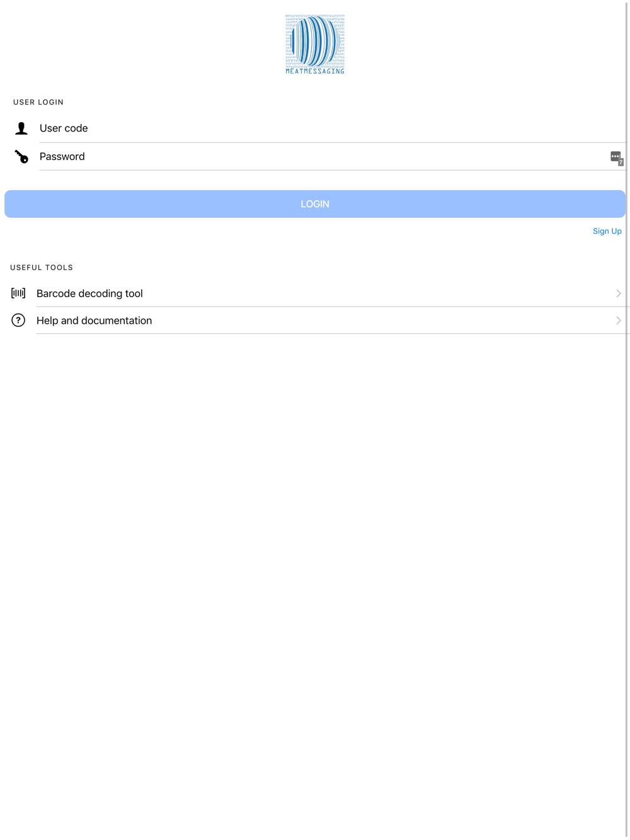Click the barcode scanner icon

[18, 293]
